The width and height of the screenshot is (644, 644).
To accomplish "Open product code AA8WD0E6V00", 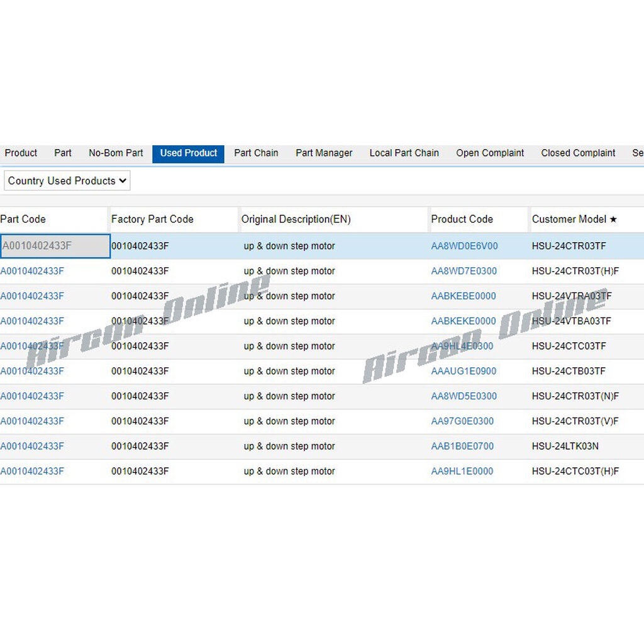I will (465, 246).
